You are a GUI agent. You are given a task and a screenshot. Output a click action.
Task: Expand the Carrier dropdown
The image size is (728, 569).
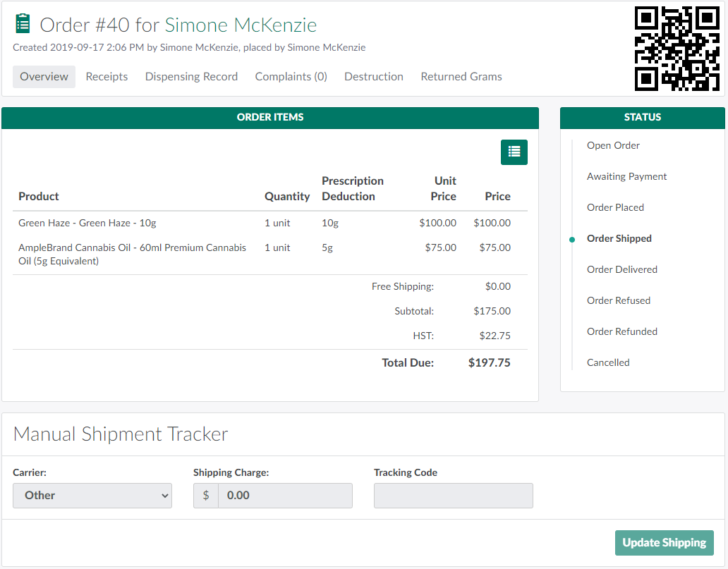[92, 495]
